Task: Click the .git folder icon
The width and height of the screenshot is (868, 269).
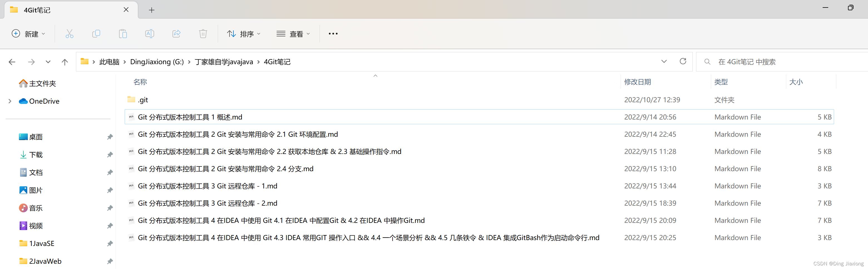Action: 131,99
